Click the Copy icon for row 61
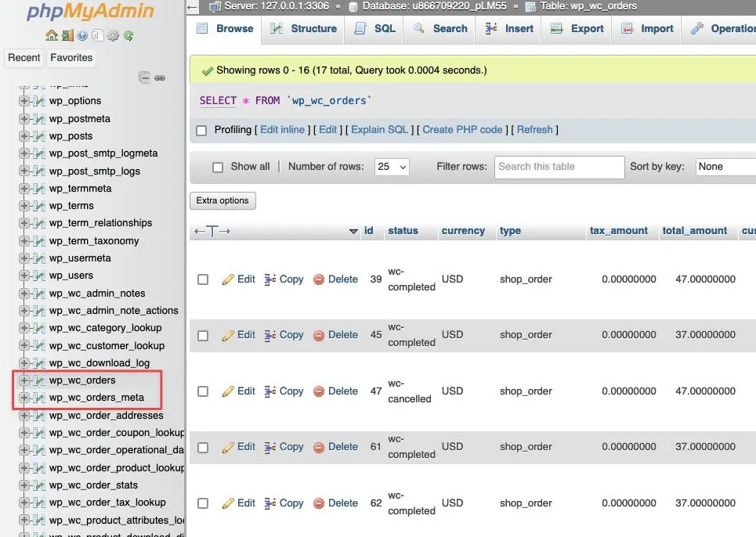 pyautogui.click(x=270, y=448)
